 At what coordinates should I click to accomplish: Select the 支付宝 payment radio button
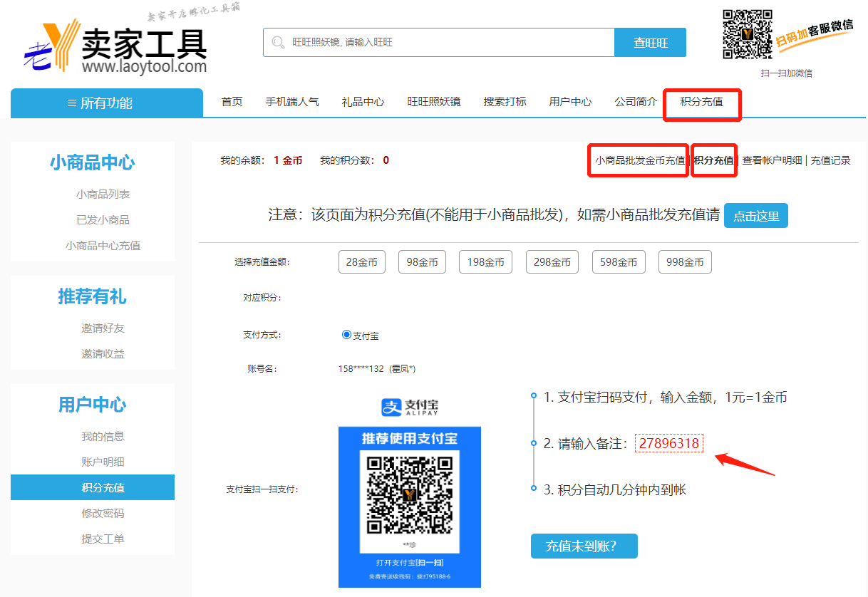tap(347, 335)
